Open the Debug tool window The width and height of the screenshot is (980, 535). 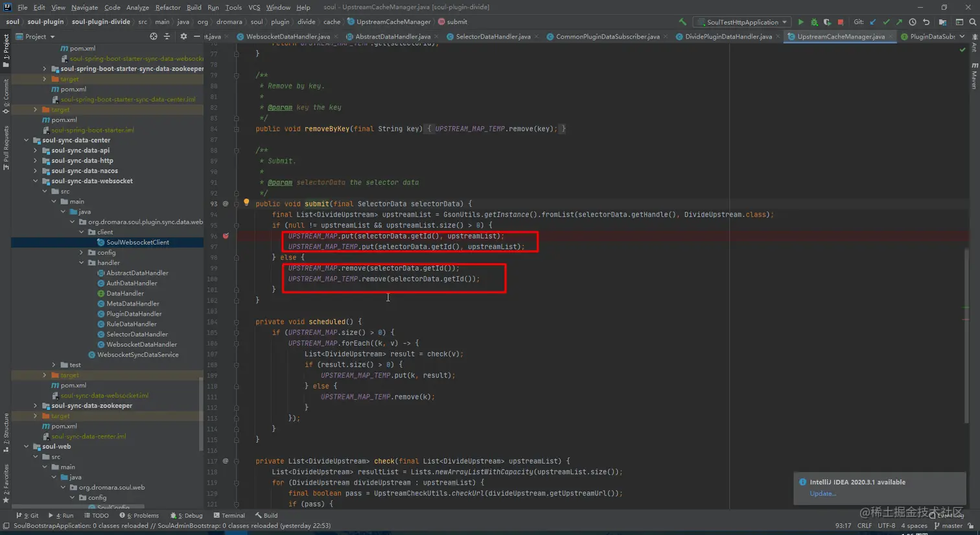pyautogui.click(x=186, y=516)
